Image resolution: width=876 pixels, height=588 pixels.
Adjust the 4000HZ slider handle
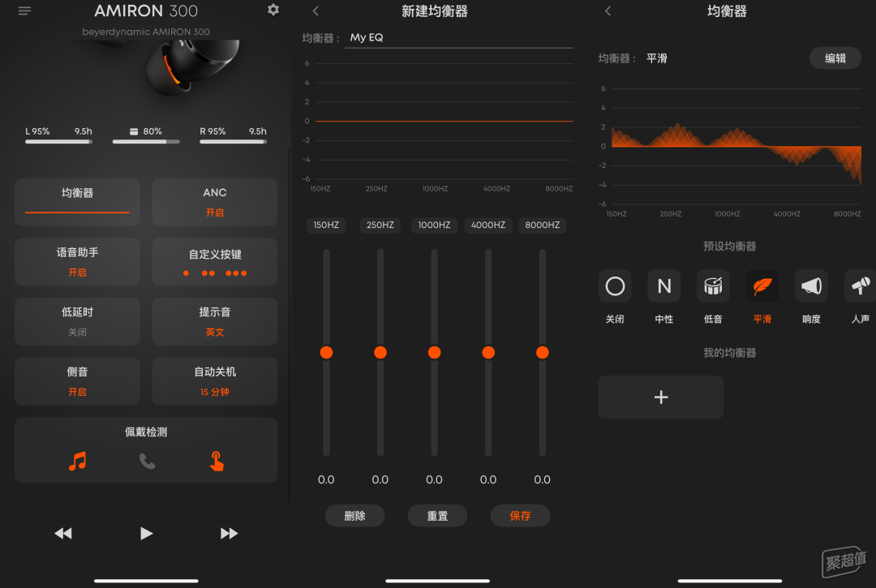tap(488, 352)
